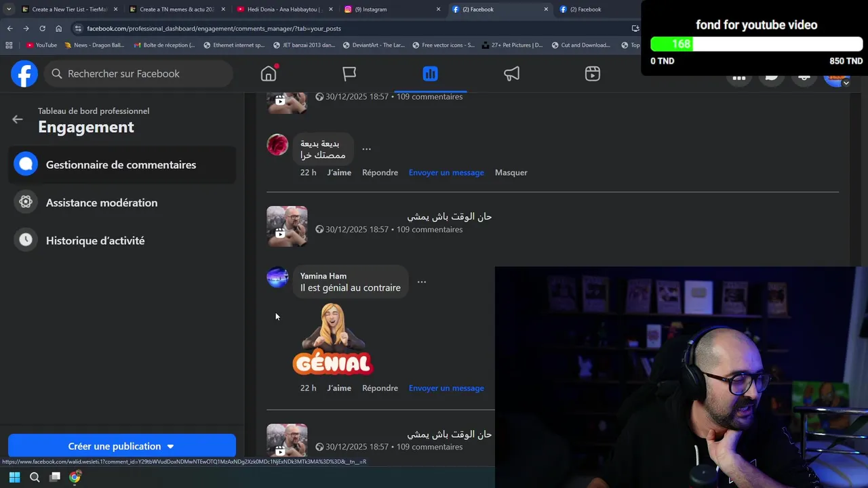
Task: Open Task View on the taskbar
Action: tap(55, 477)
